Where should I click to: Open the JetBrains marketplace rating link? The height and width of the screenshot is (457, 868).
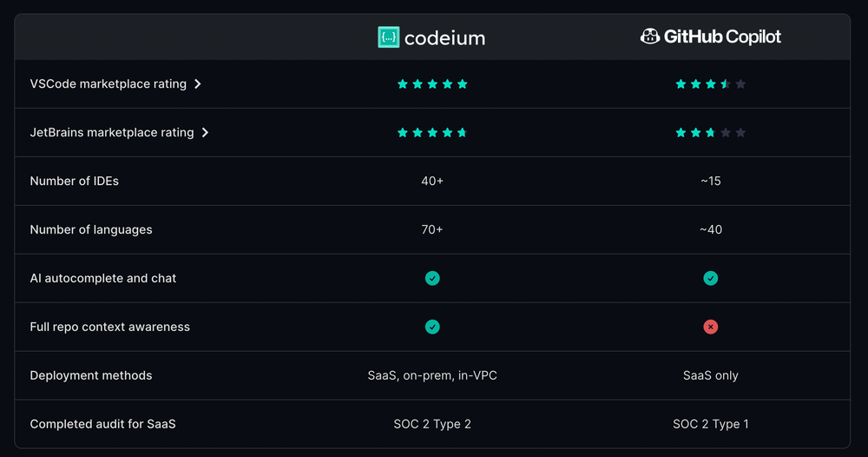point(112,133)
